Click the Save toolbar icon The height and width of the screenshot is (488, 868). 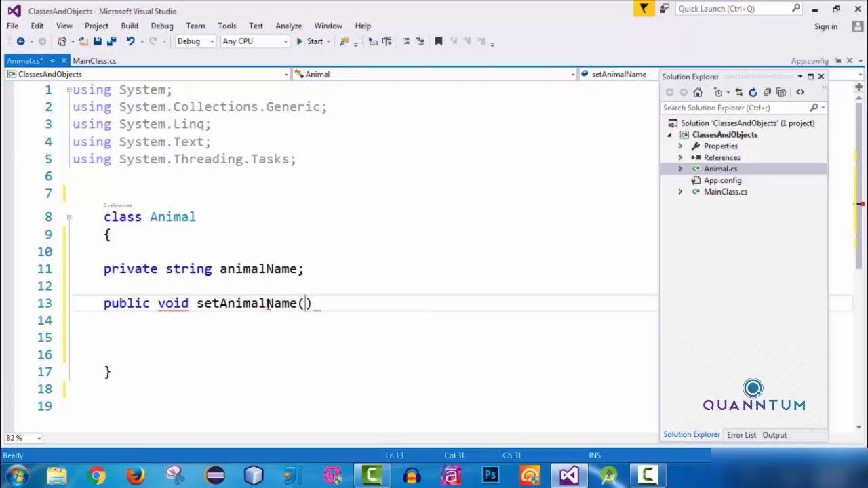pos(98,41)
